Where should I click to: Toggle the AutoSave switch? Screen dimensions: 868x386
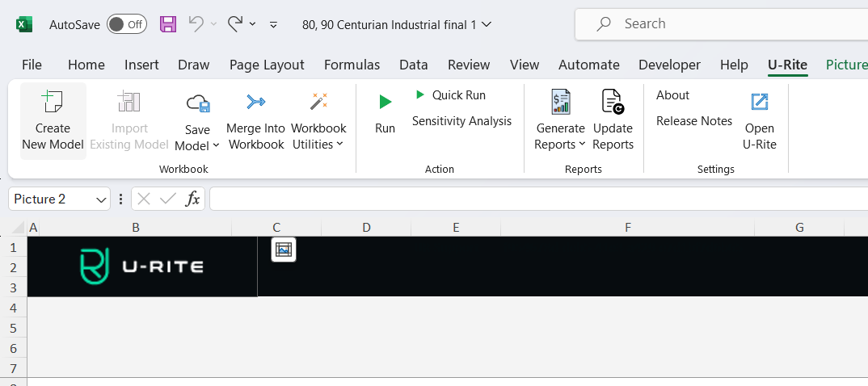pyautogui.click(x=127, y=24)
